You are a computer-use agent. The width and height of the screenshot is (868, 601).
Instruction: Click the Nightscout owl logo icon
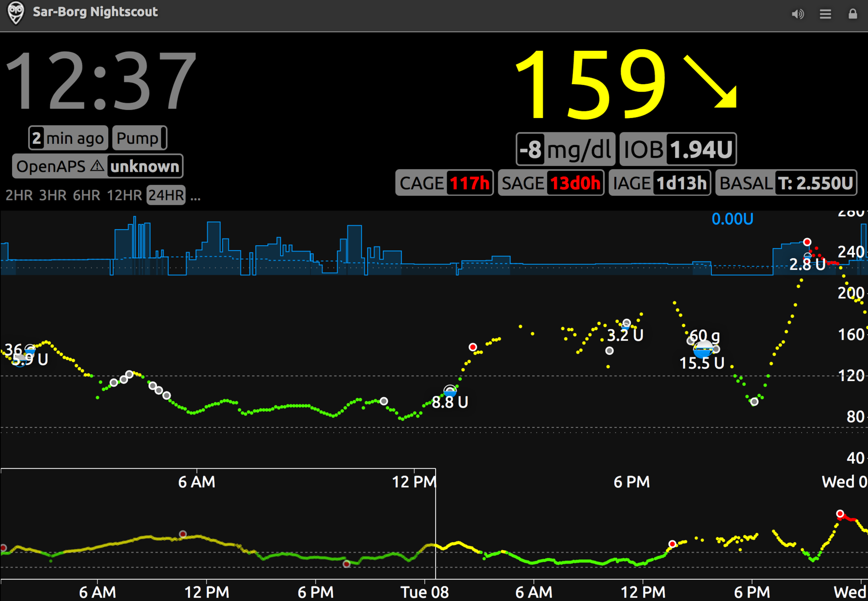(x=16, y=13)
